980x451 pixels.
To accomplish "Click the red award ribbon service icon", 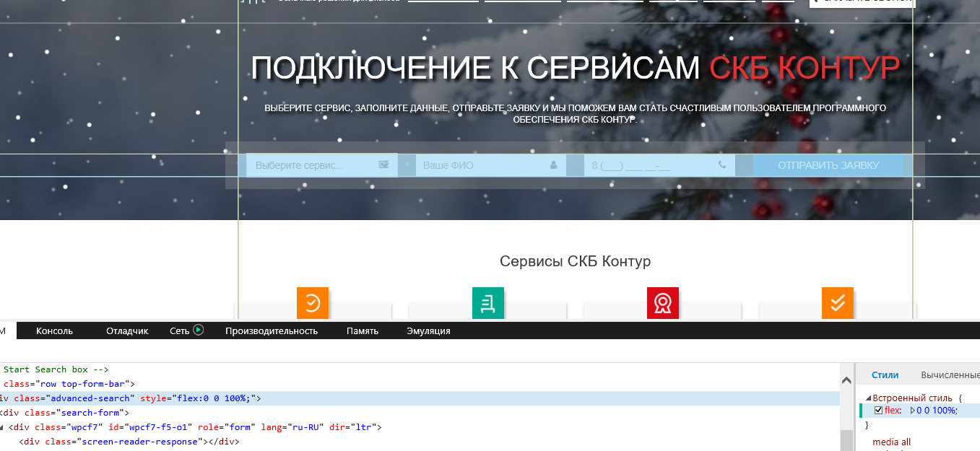I will click(662, 303).
